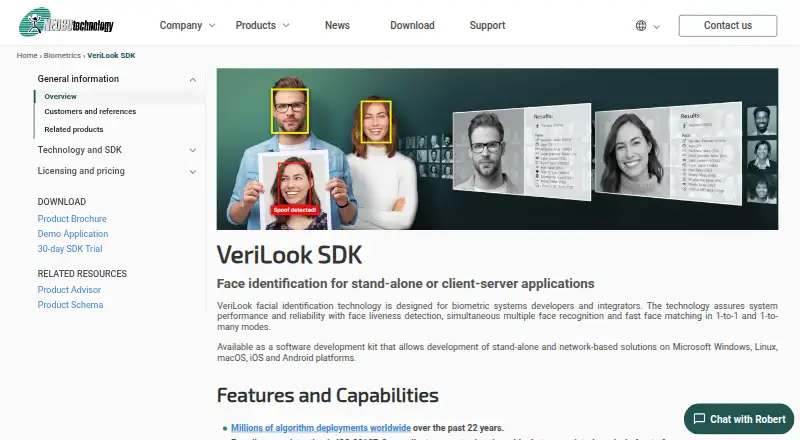Go to Home breadcrumb
The height and width of the screenshot is (440, 800).
tap(27, 55)
